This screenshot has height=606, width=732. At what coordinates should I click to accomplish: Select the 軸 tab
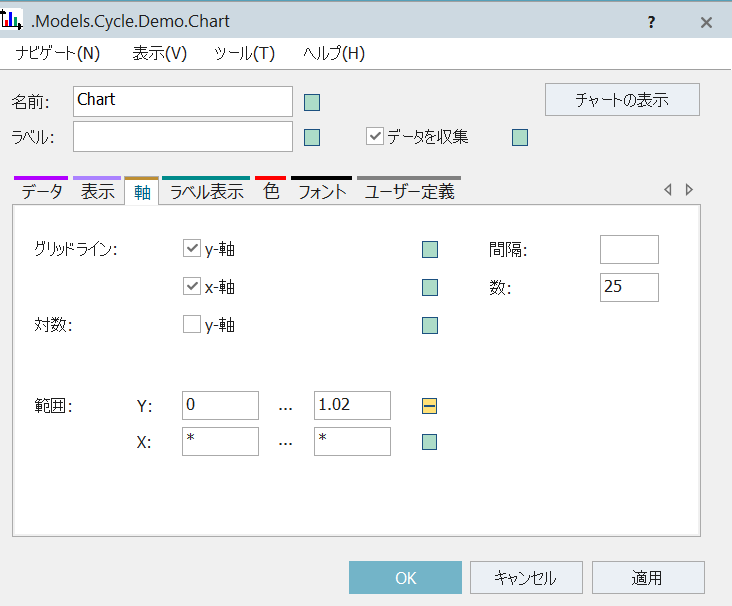(142, 192)
